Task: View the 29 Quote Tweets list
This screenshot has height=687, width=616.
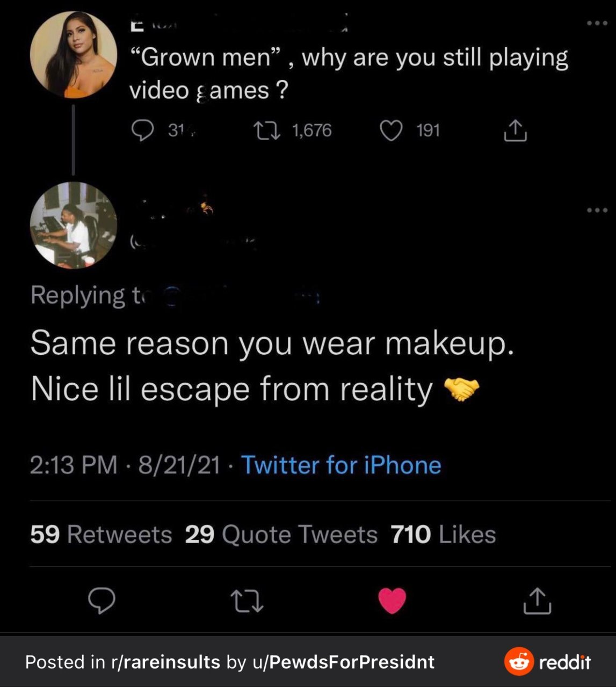Action: [x=281, y=534]
